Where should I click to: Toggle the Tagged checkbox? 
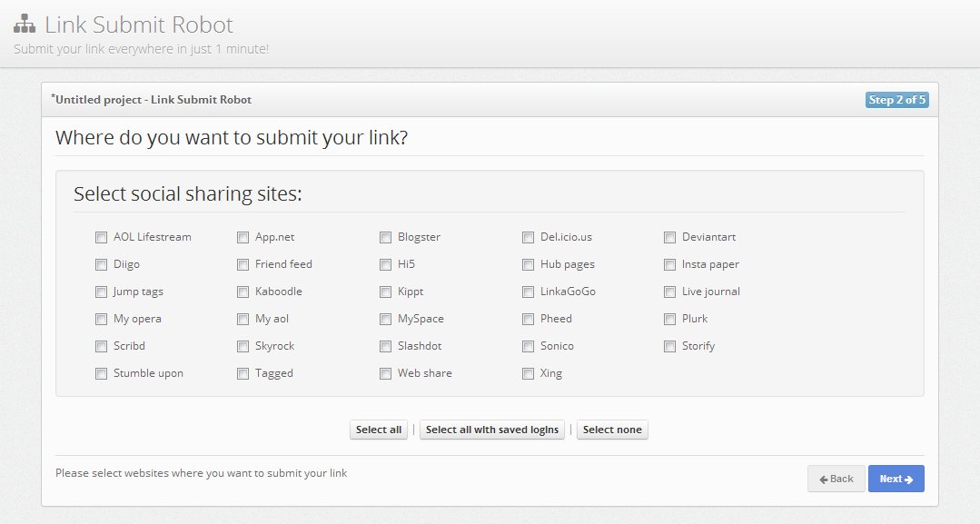point(243,374)
